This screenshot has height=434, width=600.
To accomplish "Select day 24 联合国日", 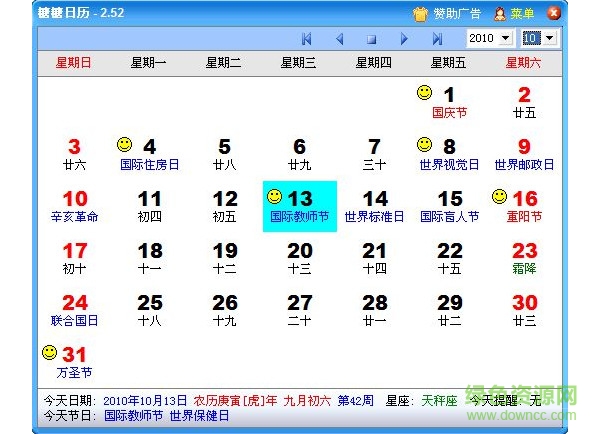I will (74, 311).
